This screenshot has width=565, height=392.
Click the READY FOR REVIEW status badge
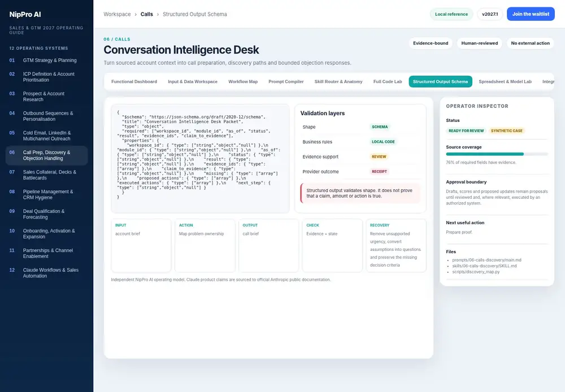tap(466, 131)
